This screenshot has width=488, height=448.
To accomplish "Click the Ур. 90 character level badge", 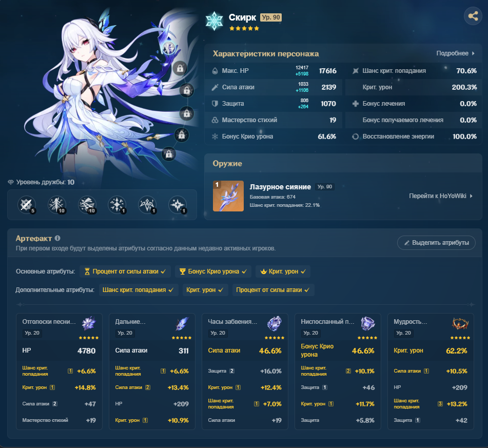I will click(x=271, y=17).
